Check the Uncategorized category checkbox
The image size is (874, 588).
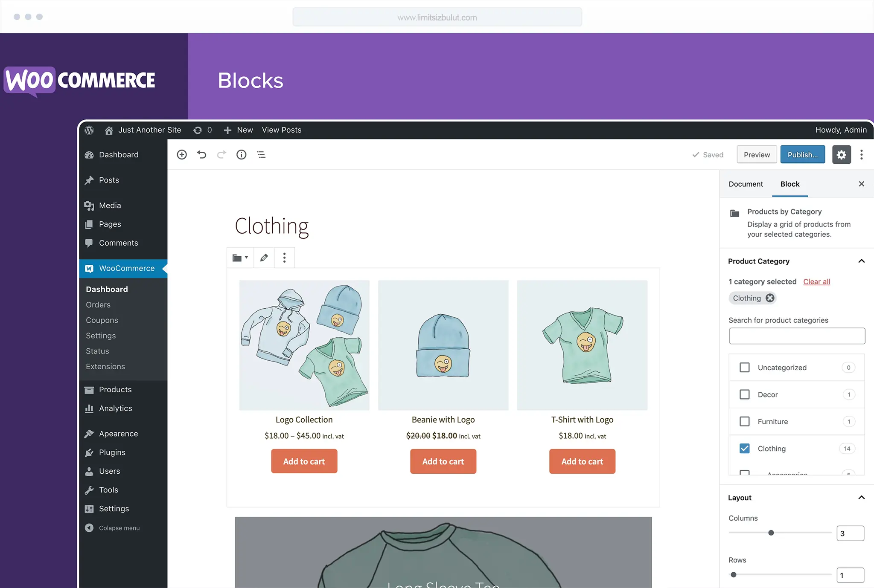[745, 368]
